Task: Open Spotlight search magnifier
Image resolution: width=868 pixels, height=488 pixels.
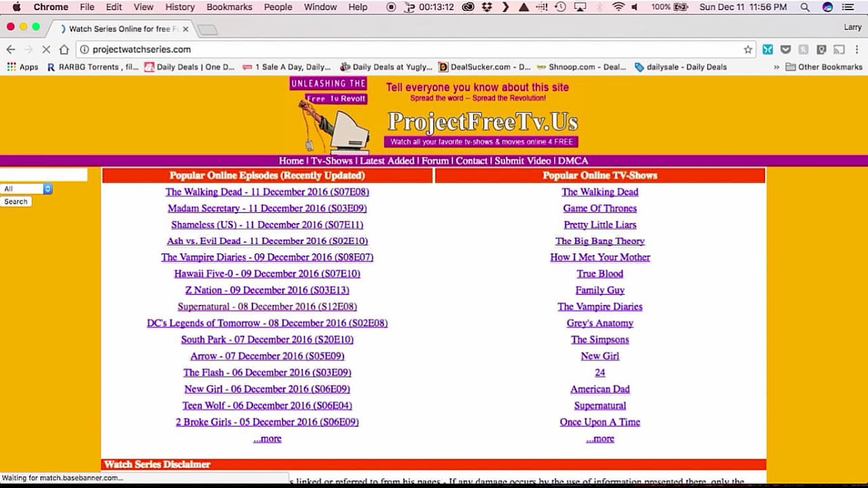Action: pyautogui.click(x=805, y=7)
